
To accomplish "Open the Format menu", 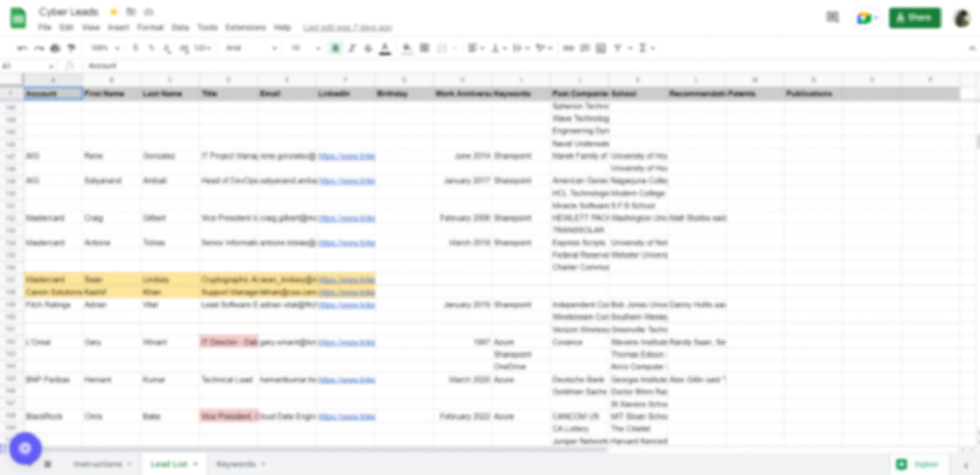I will [x=150, y=27].
